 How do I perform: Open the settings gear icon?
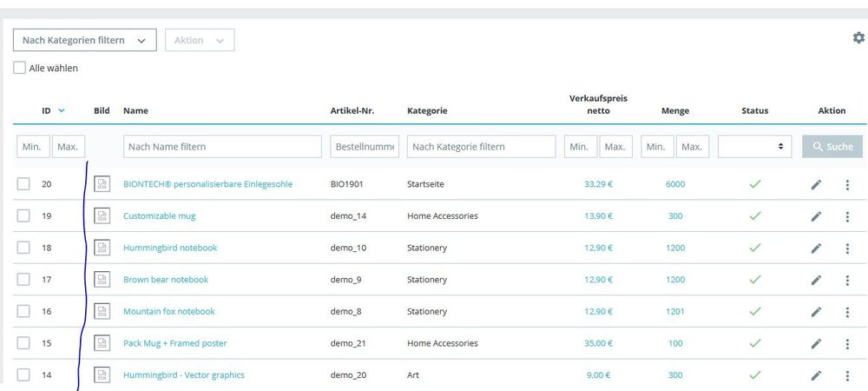[858, 38]
